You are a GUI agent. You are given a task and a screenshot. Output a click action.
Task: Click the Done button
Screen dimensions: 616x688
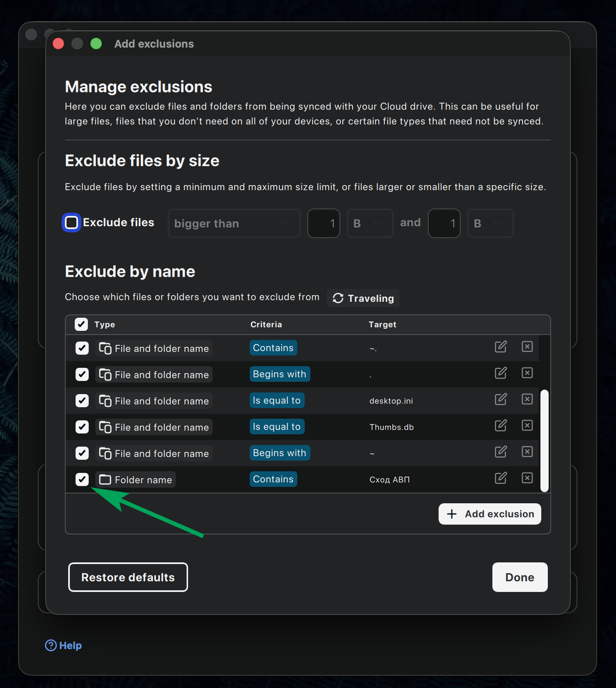[519, 577]
